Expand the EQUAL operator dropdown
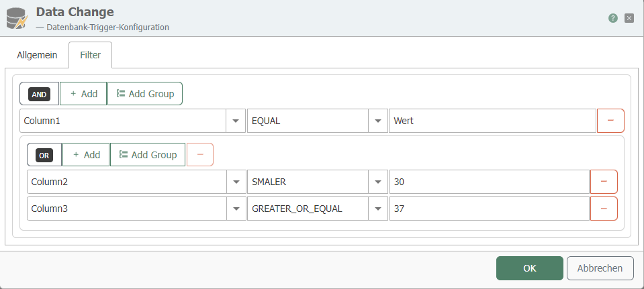 pyautogui.click(x=377, y=121)
